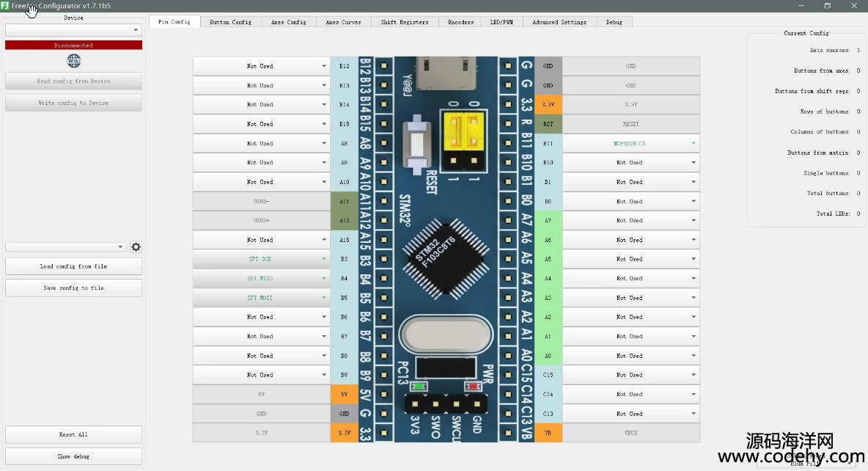
Task: Click the Show debug button
Action: coord(73,456)
